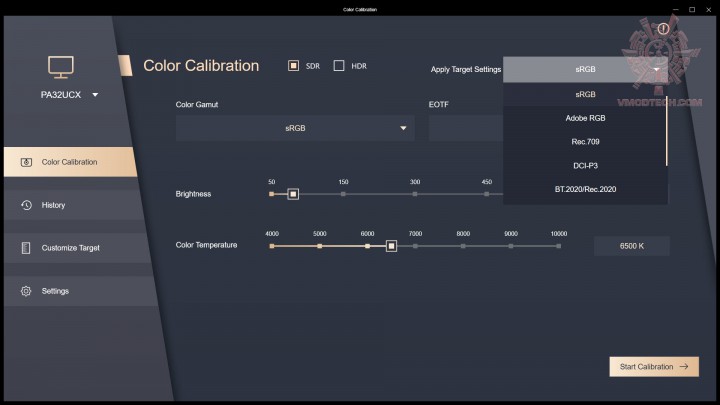The height and width of the screenshot is (405, 720).
Task: Open the Customize Target sidebar tab
Action: pyautogui.click(x=77, y=248)
